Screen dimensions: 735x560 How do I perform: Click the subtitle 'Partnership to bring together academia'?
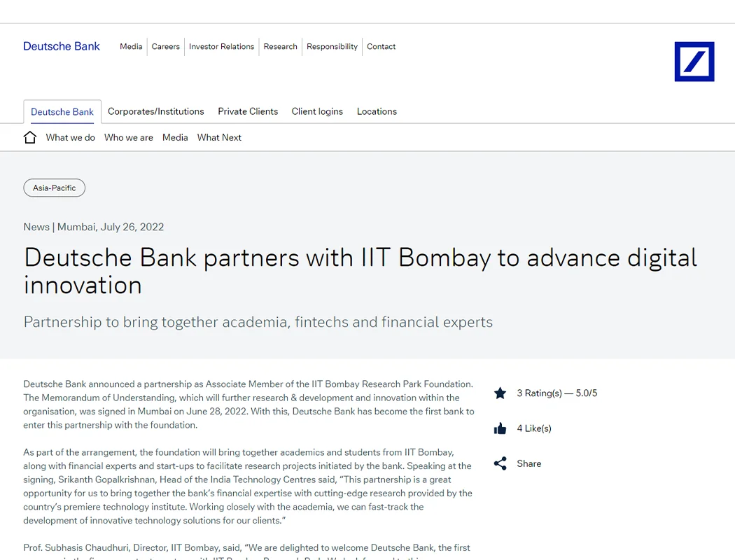[x=258, y=322]
